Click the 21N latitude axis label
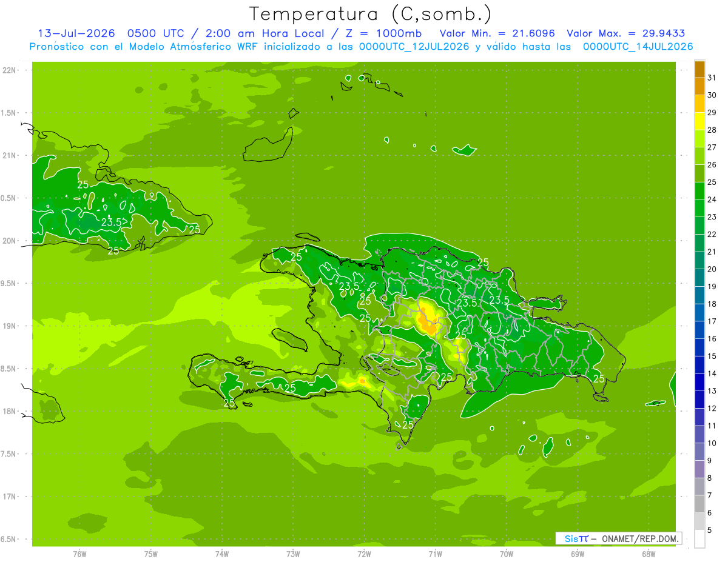 pyautogui.click(x=10, y=155)
